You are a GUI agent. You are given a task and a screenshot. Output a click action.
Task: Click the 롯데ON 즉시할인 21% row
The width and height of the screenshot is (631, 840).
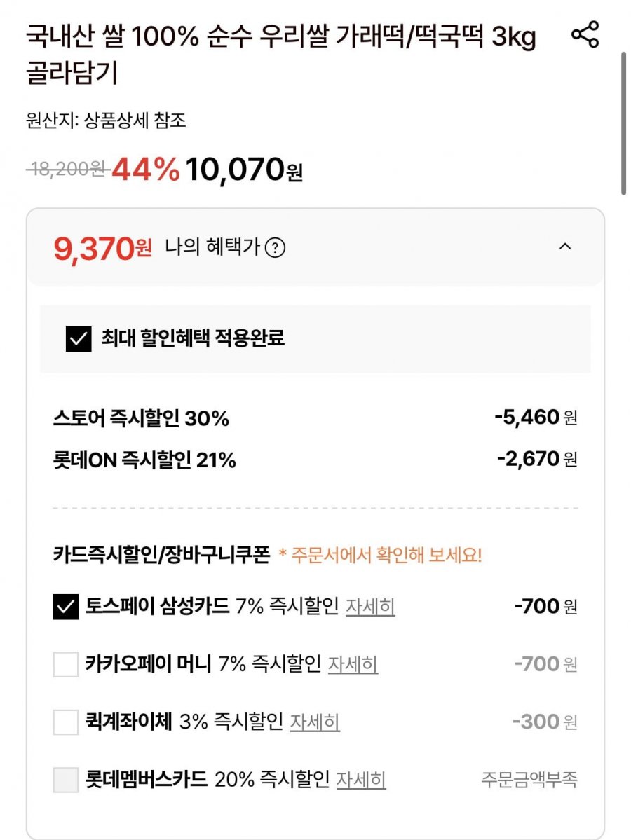[x=315, y=460]
